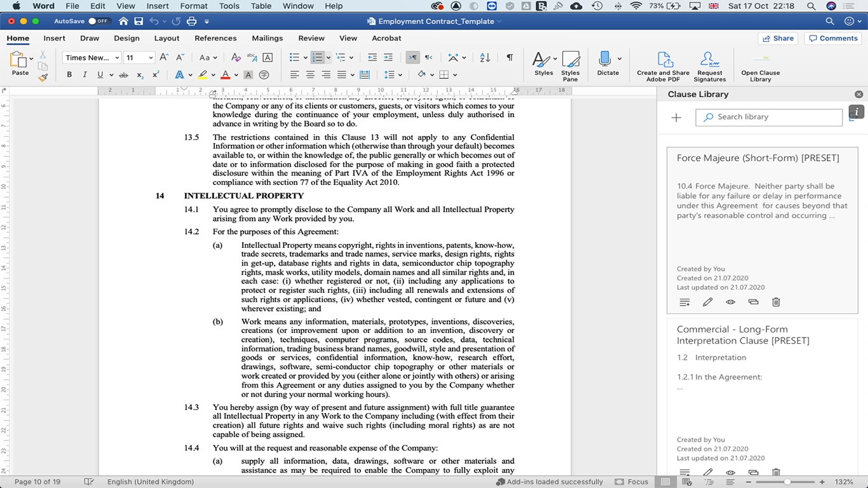Expand the Dictate options arrow

click(x=620, y=59)
